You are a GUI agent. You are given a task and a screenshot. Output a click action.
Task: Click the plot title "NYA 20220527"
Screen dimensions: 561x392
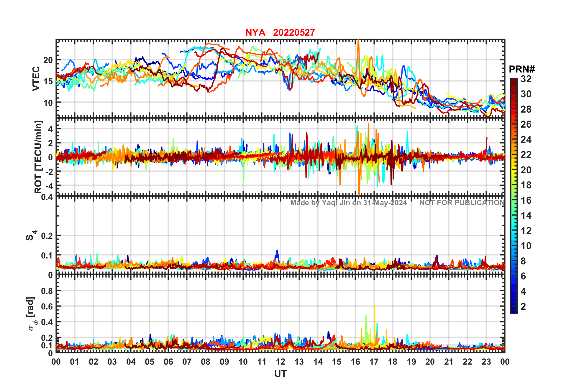(280, 32)
